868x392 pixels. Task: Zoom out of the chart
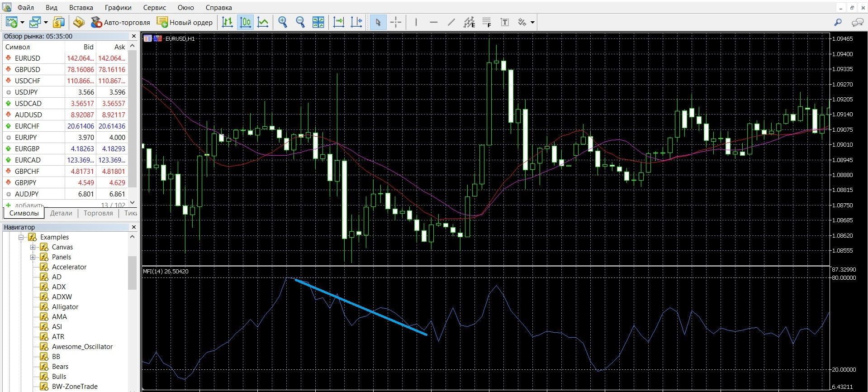point(300,22)
